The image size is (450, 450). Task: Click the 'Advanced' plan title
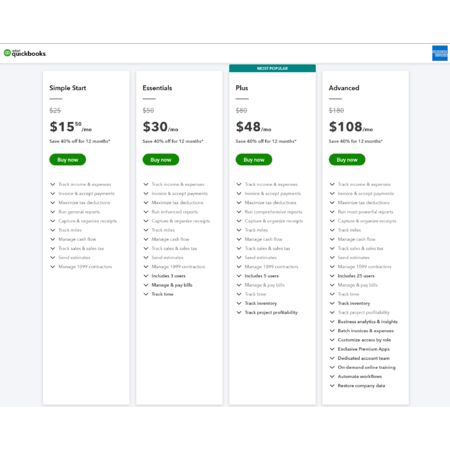(x=344, y=88)
